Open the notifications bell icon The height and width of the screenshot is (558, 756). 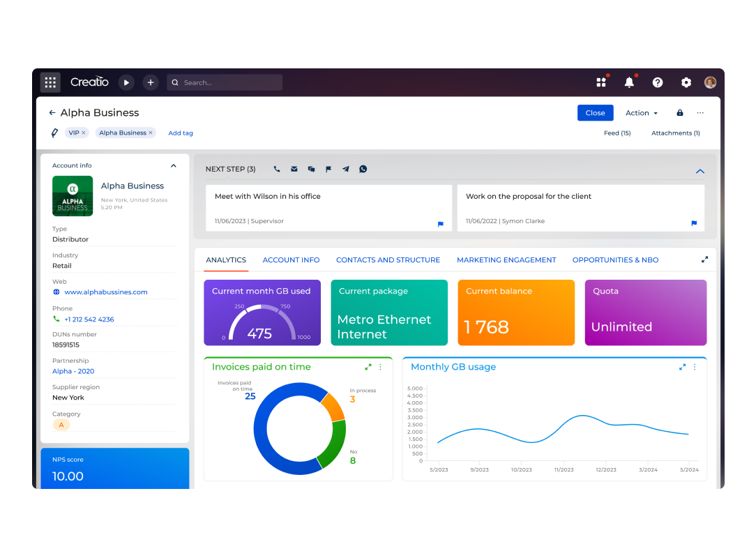629,82
